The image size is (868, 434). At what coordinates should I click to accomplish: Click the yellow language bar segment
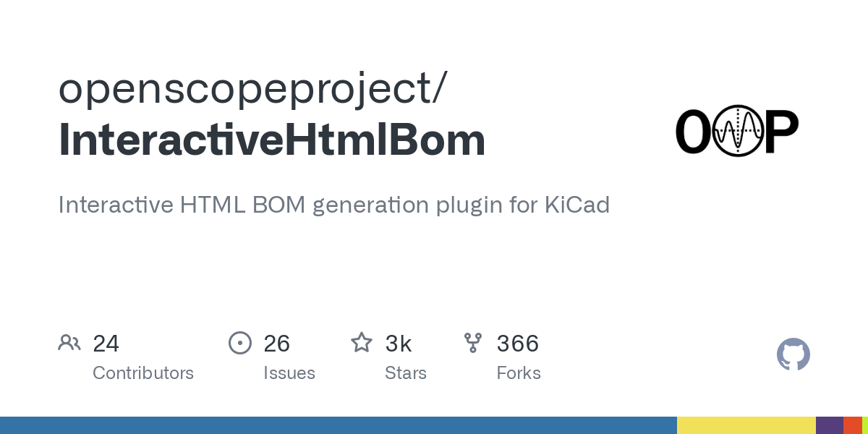click(746, 425)
